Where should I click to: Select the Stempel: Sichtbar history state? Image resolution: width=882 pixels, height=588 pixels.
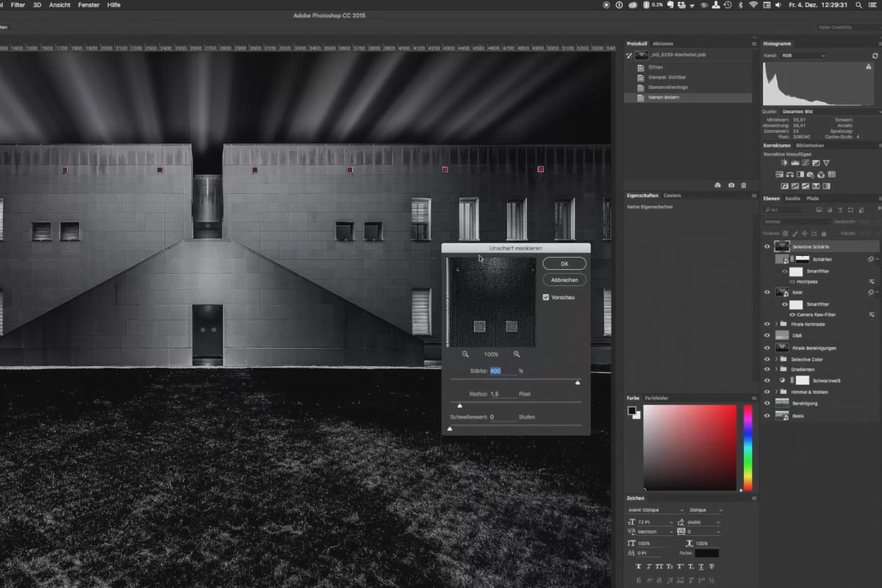688,77
